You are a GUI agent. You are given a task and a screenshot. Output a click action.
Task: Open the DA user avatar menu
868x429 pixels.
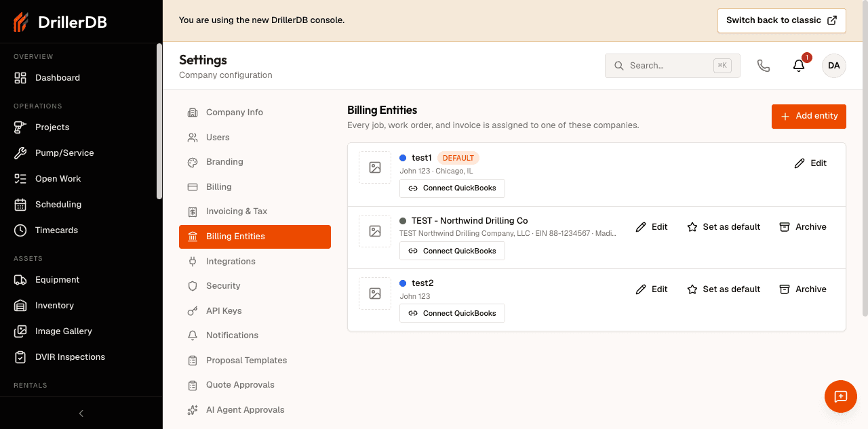point(834,66)
